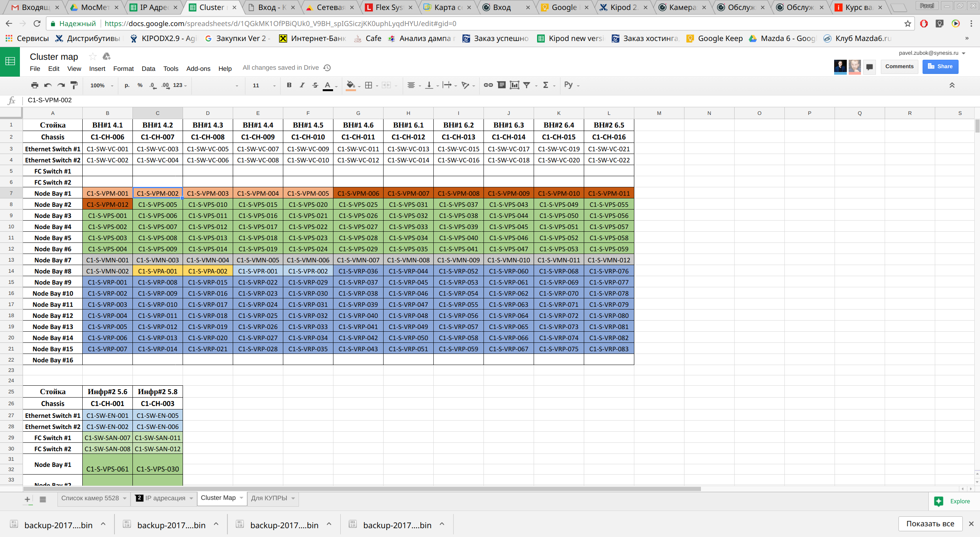Star the Cluster map document

pos(93,57)
